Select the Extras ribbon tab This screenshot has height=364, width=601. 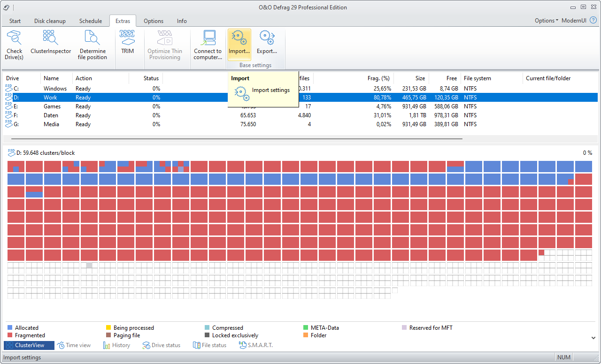point(123,21)
